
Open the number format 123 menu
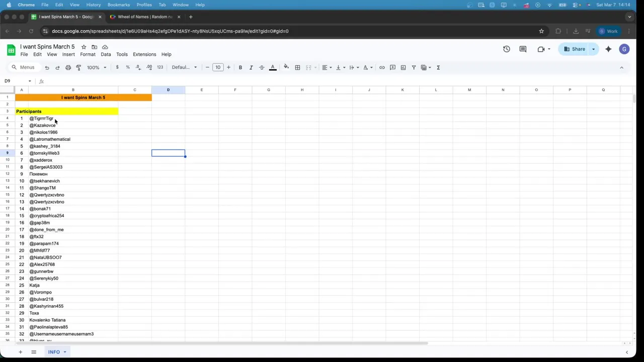point(160,67)
